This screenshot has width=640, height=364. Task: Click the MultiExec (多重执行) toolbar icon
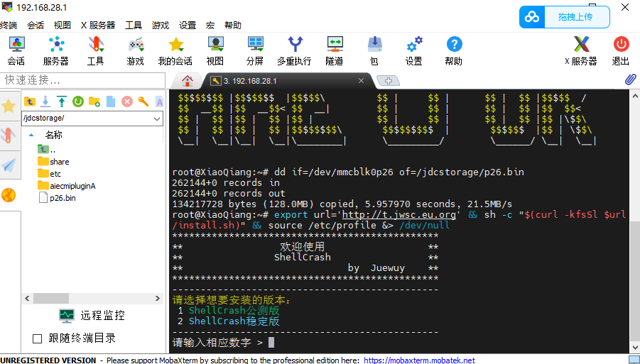click(294, 50)
